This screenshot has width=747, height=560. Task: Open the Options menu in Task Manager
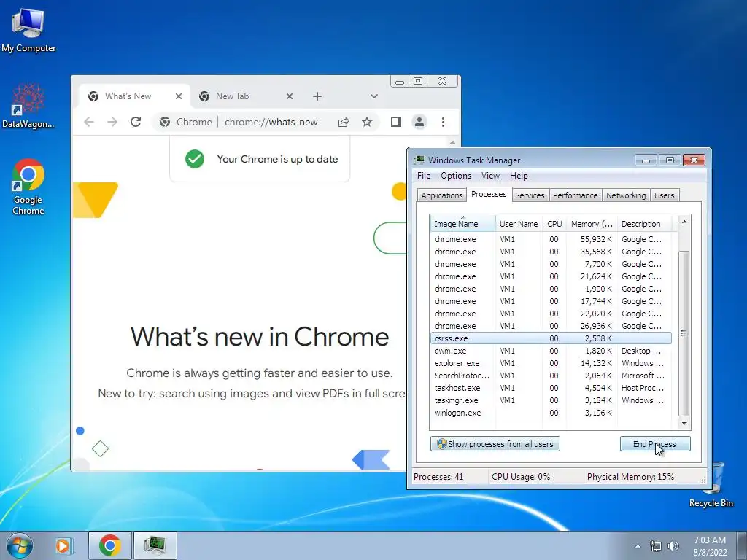click(455, 176)
